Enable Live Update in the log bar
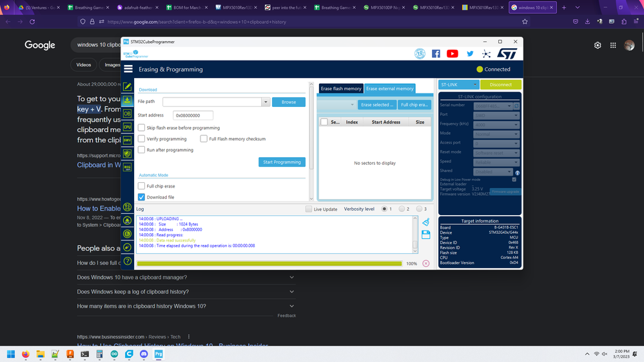This screenshot has height=362, width=644. [309, 209]
